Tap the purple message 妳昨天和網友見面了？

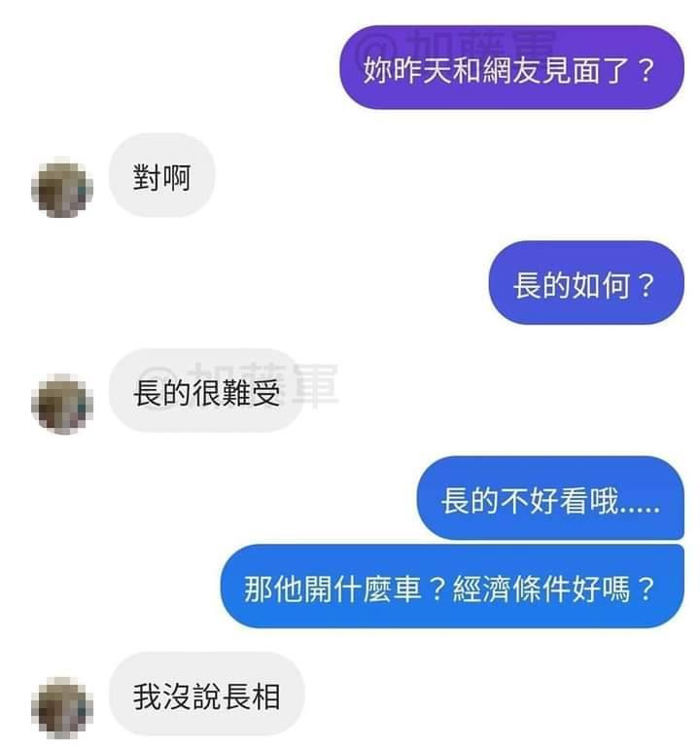click(511, 67)
